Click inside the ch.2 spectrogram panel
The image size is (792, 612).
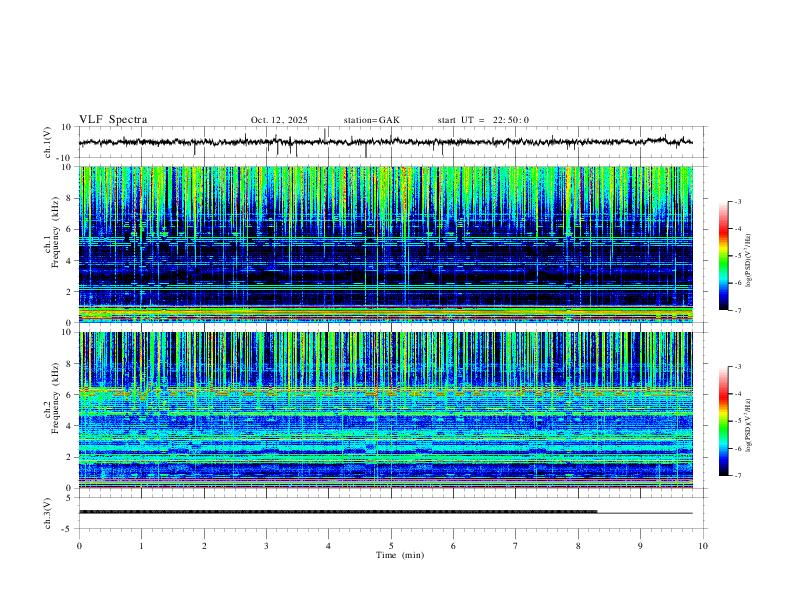click(x=385, y=410)
